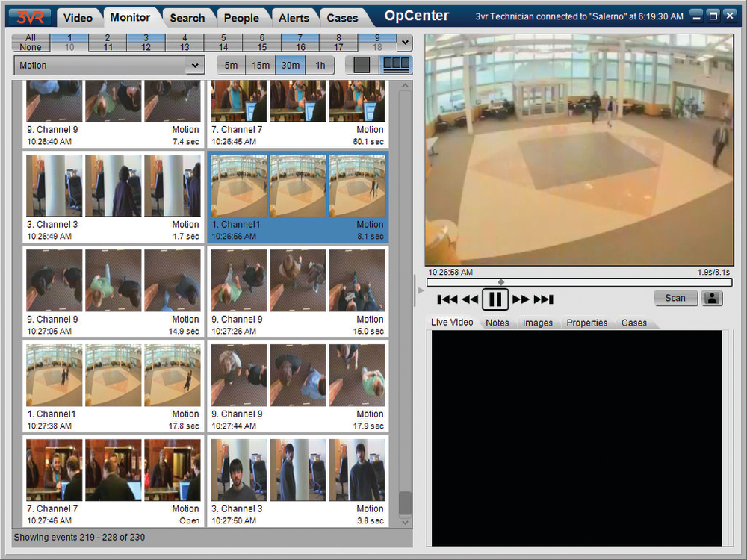Click the person search icon beside Scan
Screen dimensions: 747x560
(x=711, y=298)
